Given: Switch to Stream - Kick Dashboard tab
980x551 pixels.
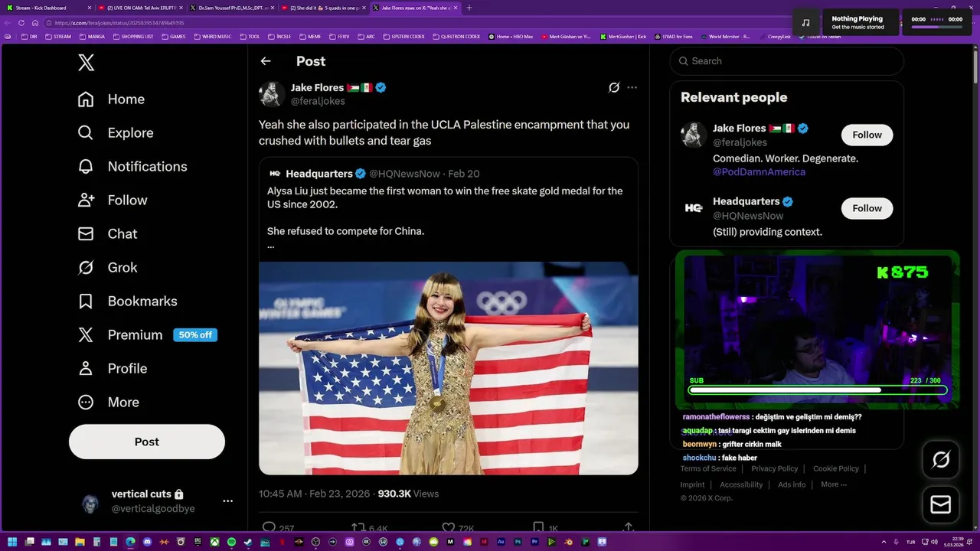Looking at the screenshot, I should coord(47,8).
